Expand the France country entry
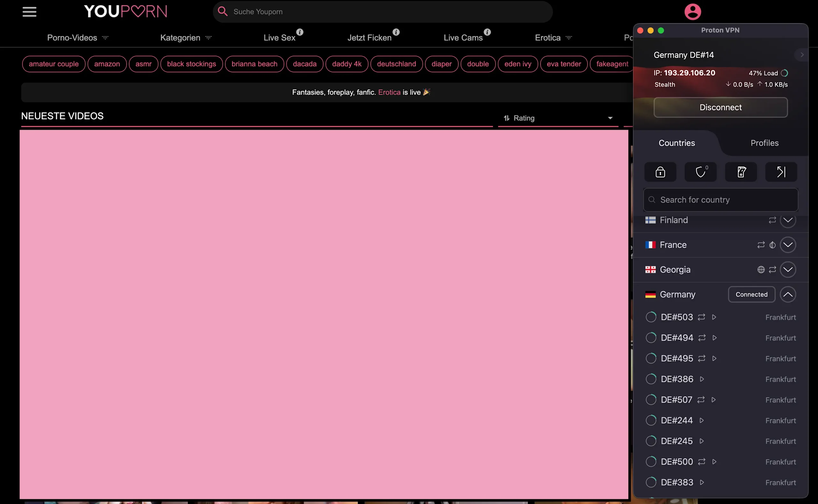 coord(788,245)
